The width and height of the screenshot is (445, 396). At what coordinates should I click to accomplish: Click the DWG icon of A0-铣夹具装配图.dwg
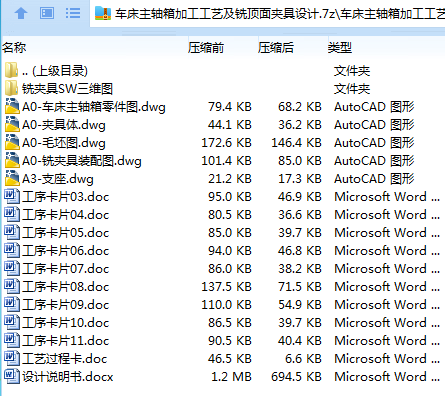[x=12, y=160]
